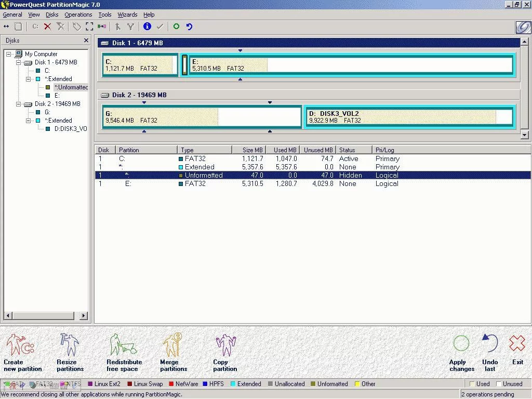Screen dimensions: 532x399
Task: Open the General menu
Action: [12, 15]
